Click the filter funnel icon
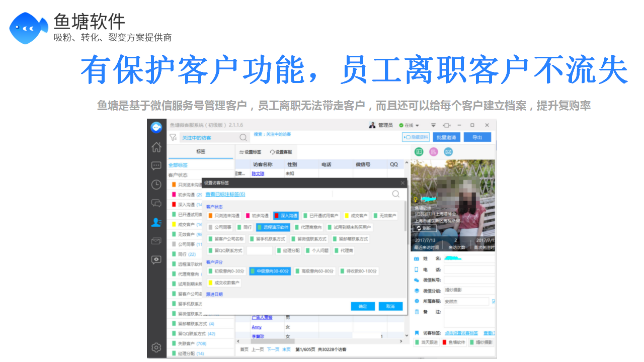 [173, 137]
